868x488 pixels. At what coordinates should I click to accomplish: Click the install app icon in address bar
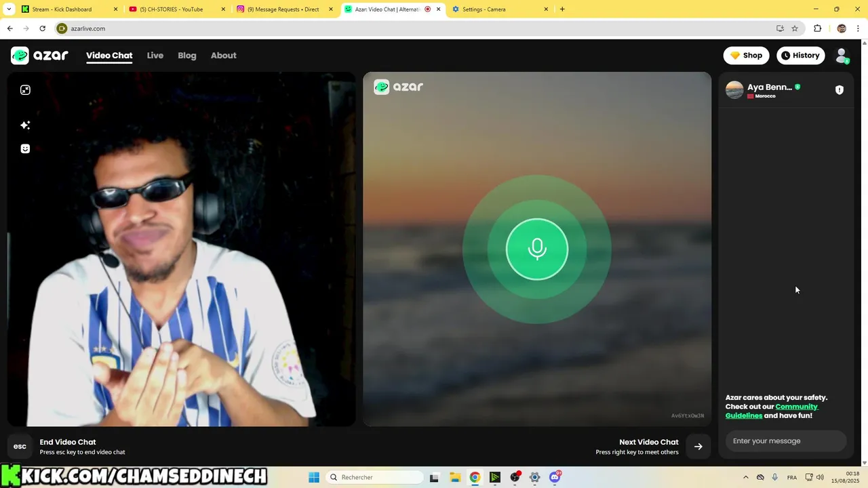click(780, 28)
